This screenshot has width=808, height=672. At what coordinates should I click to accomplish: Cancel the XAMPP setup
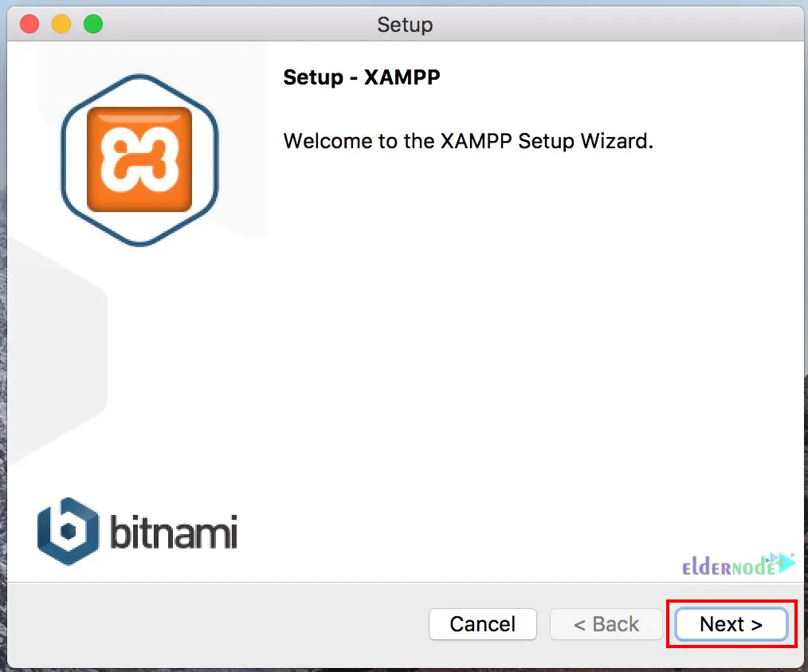click(x=482, y=624)
